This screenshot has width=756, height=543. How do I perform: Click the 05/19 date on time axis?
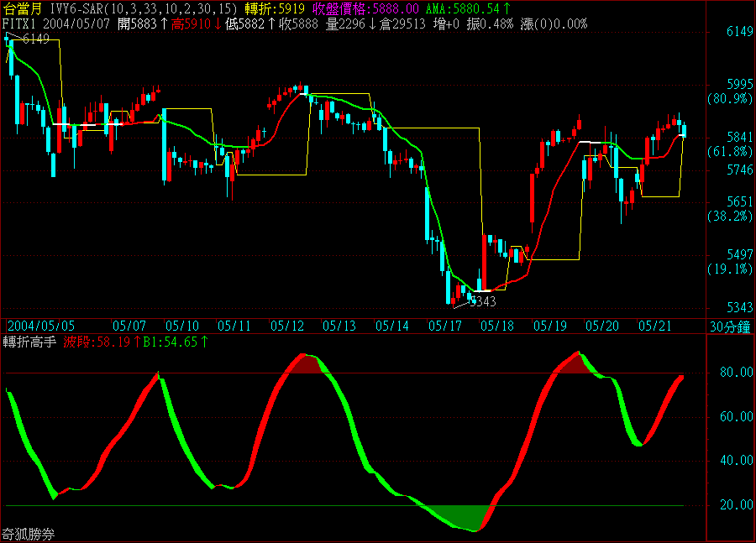click(x=550, y=326)
